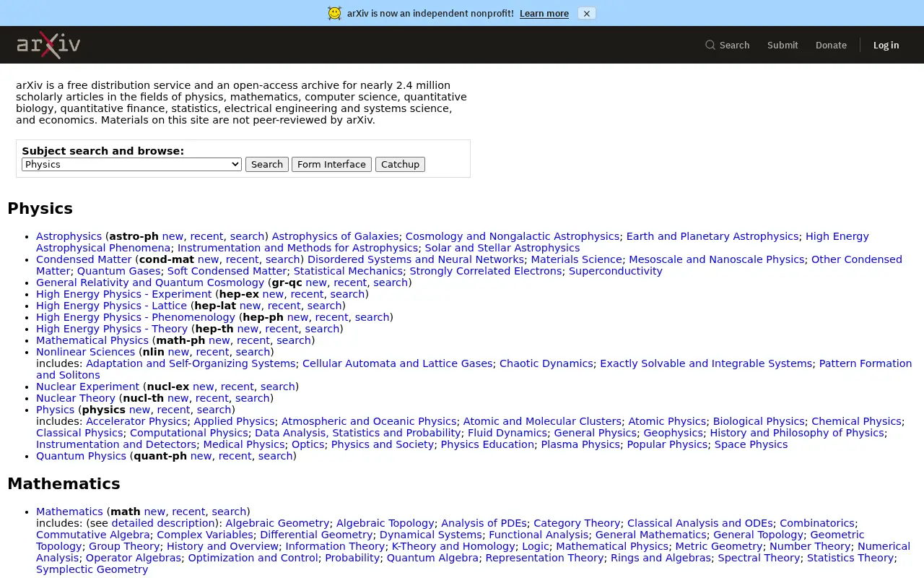Open Disordered Systems and Neural Networks
924x578 pixels.
[x=416, y=259]
